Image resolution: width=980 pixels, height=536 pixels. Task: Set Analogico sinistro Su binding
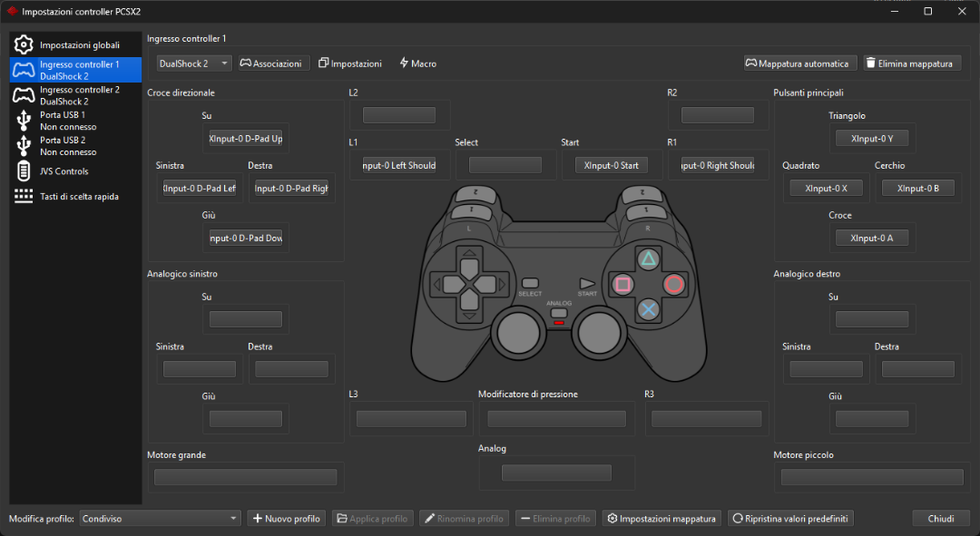pyautogui.click(x=246, y=319)
